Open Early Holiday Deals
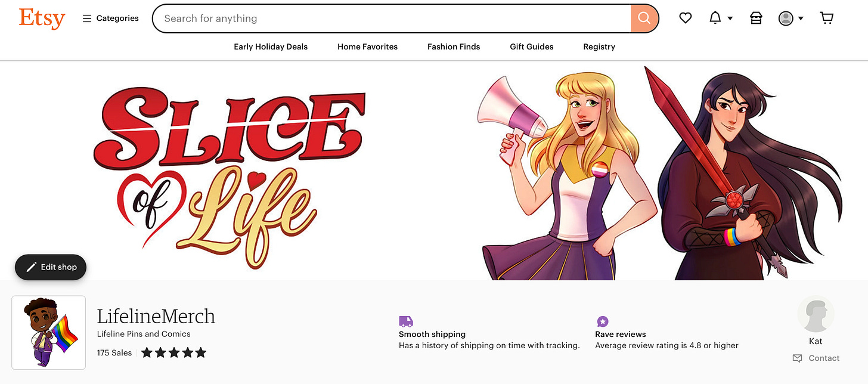 pyautogui.click(x=271, y=47)
